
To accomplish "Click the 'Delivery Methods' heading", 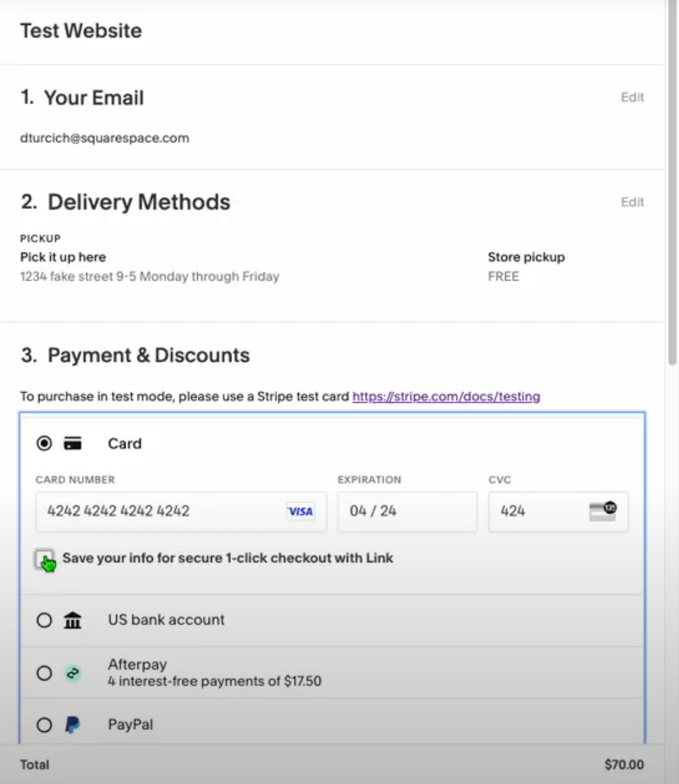I will (x=139, y=202).
